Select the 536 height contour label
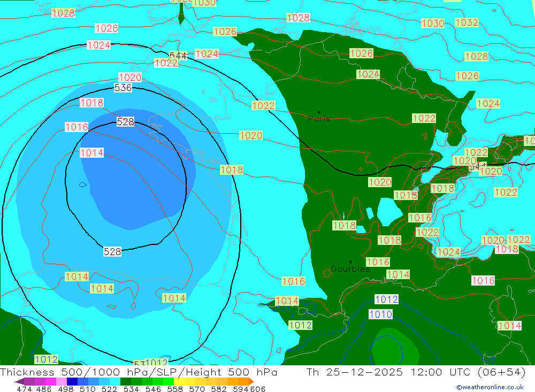Viewport: 535px width, 392px height. coord(123,88)
